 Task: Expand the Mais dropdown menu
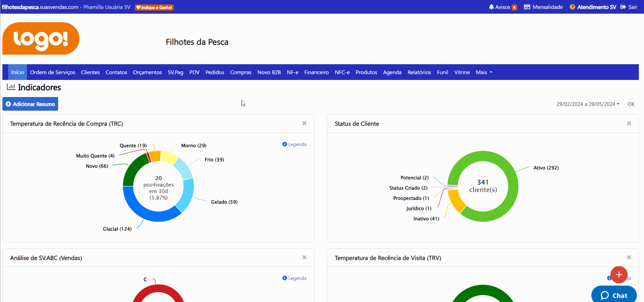click(484, 72)
